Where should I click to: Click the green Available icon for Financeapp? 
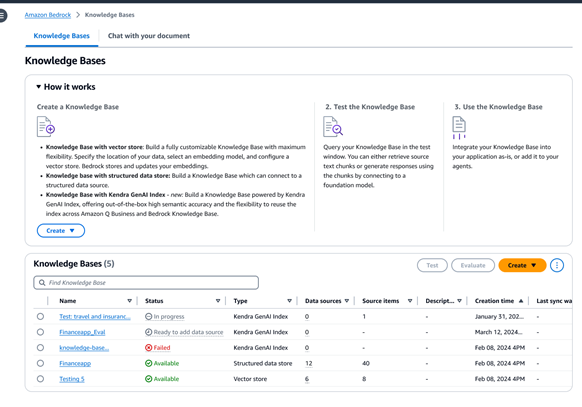pos(148,363)
